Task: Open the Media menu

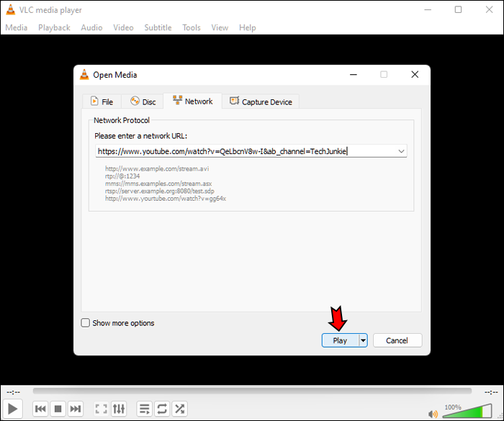Action: [17, 27]
